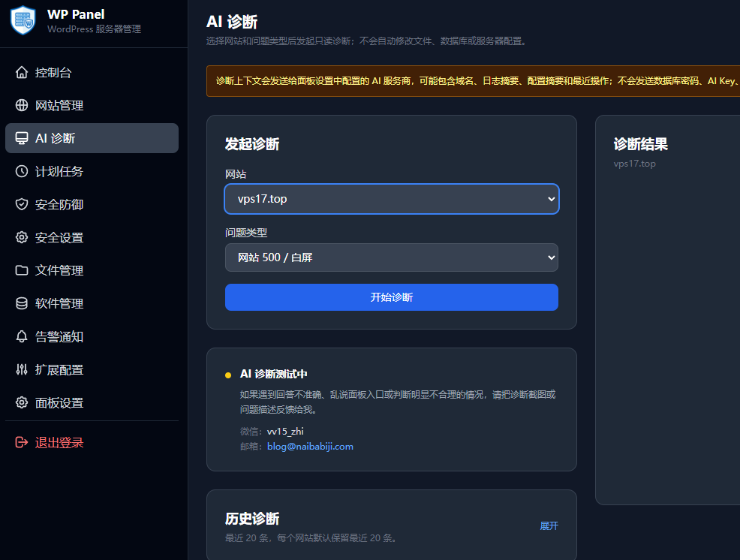This screenshot has height=560, width=740.
Task: Open 面板设置 panel settings
Action: pyautogui.click(x=92, y=403)
